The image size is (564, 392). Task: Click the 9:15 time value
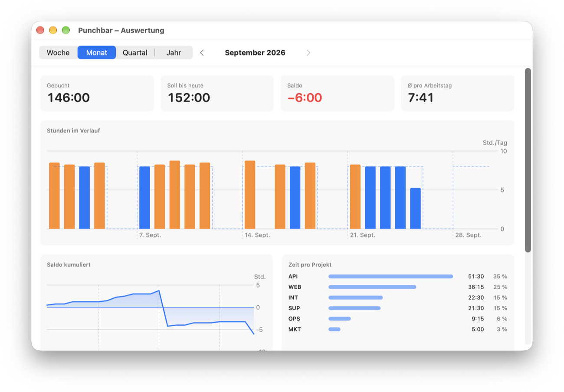(478, 319)
